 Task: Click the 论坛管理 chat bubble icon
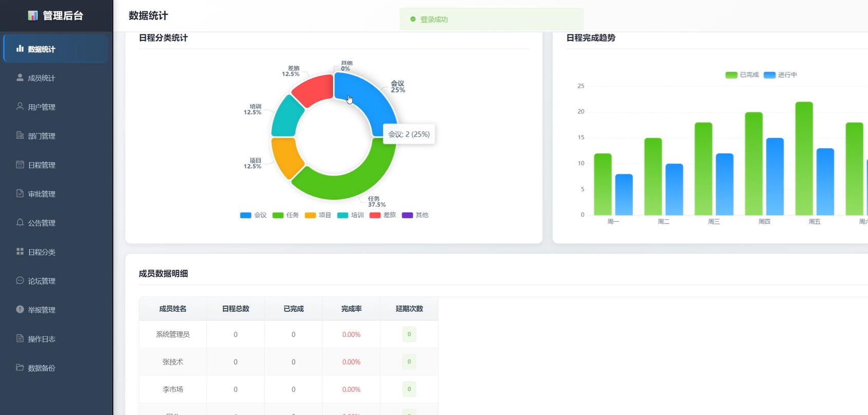(20, 280)
